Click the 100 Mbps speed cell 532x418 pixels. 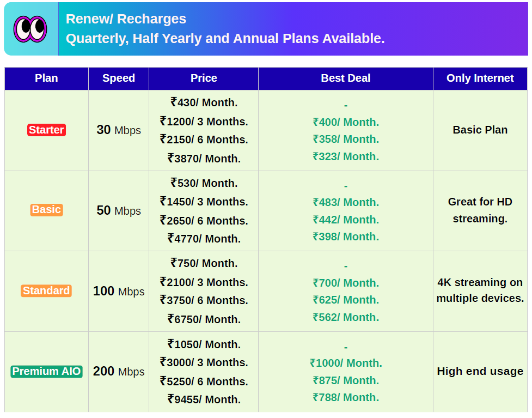[x=119, y=291]
